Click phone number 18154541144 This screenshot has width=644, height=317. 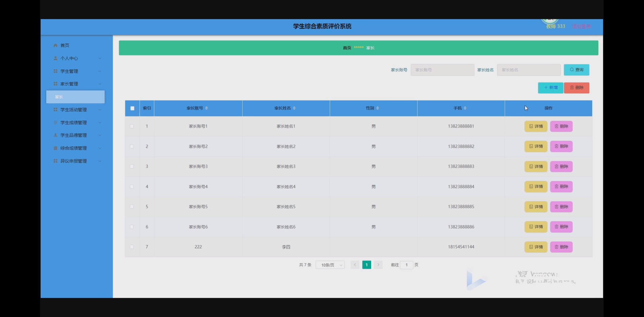point(461,247)
